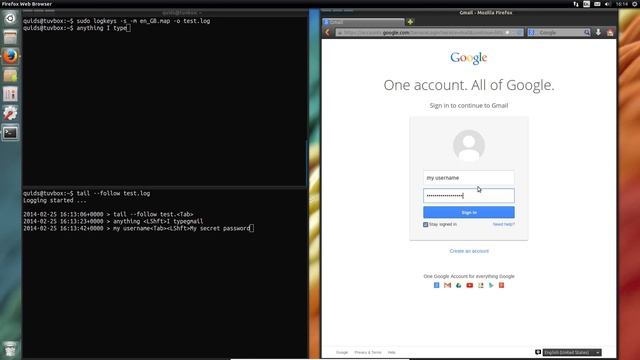The image size is (640, 360).
Task: Click the 'anything I type' line in upper terminal
Action: pyautogui.click(x=77, y=28)
